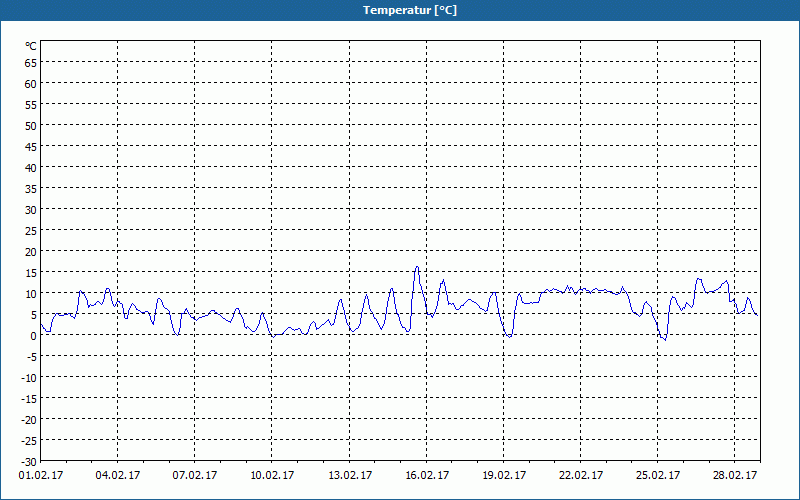
Task: Click the 22.02.17 date axis label
Action: 581,476
